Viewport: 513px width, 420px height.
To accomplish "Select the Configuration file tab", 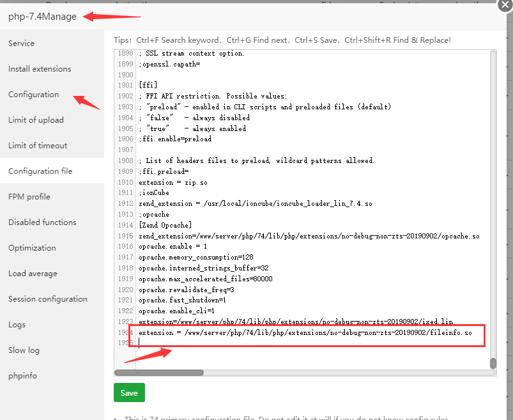I will (x=40, y=171).
